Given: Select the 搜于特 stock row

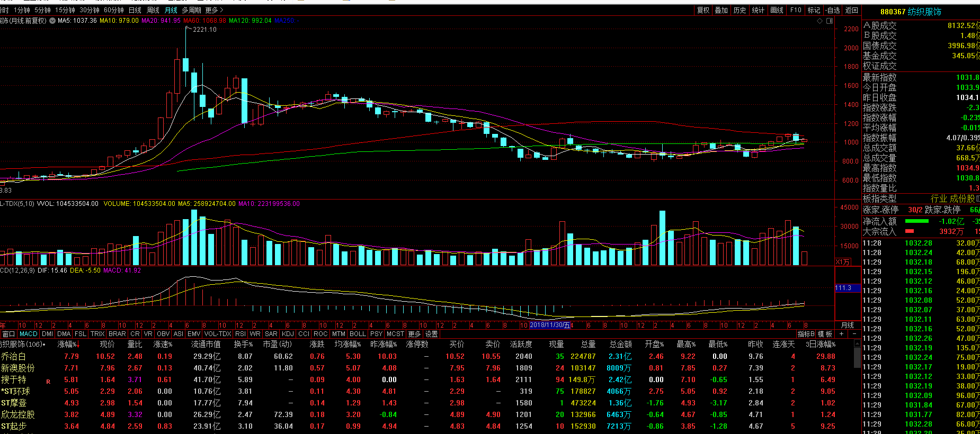Looking at the screenshot, I should pos(427,379).
